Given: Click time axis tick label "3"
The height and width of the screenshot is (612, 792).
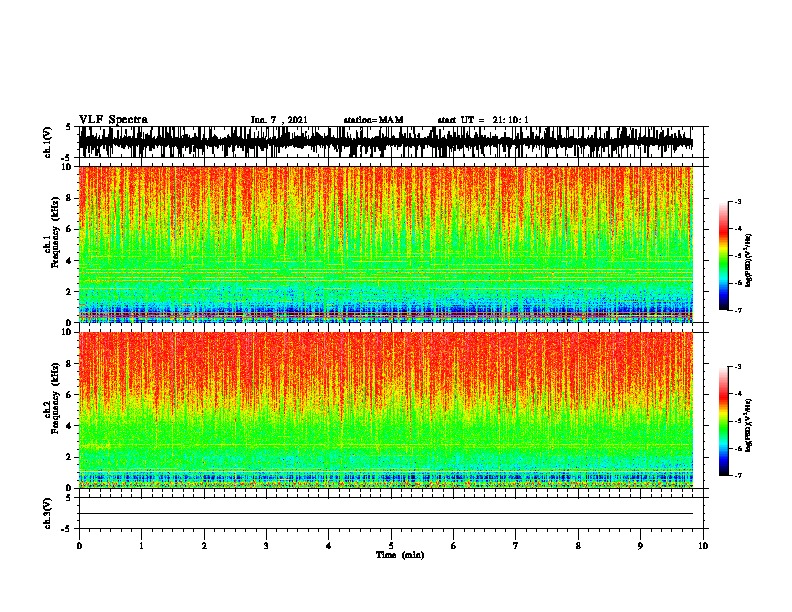Looking at the screenshot, I should 266,546.
